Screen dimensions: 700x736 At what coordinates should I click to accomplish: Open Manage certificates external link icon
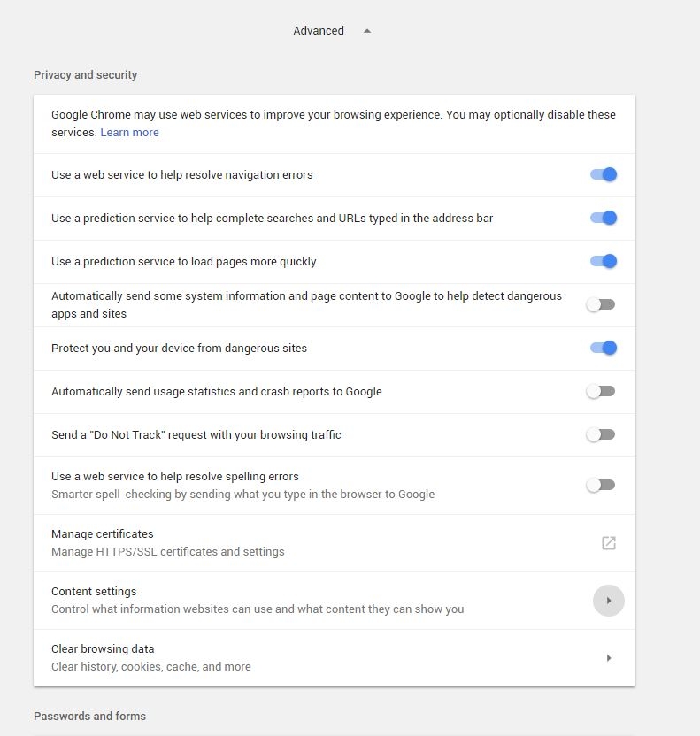[609, 543]
